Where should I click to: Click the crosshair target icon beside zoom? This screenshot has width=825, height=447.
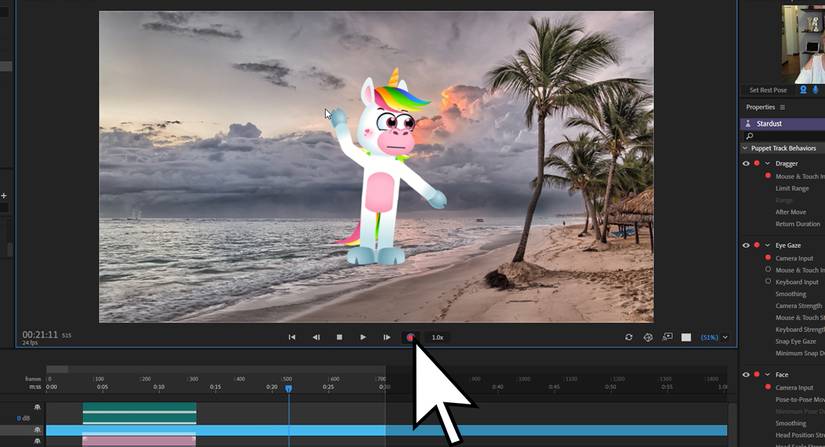[x=648, y=337]
